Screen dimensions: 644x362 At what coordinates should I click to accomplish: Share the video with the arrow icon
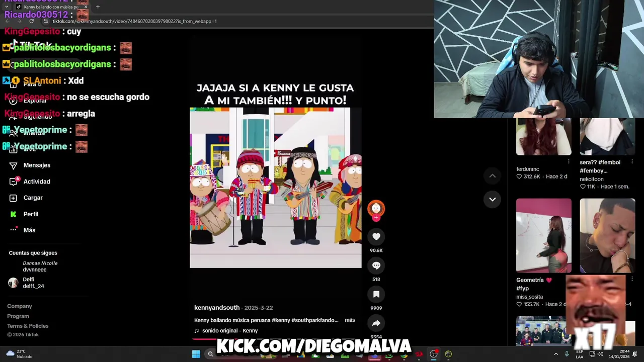pyautogui.click(x=376, y=323)
